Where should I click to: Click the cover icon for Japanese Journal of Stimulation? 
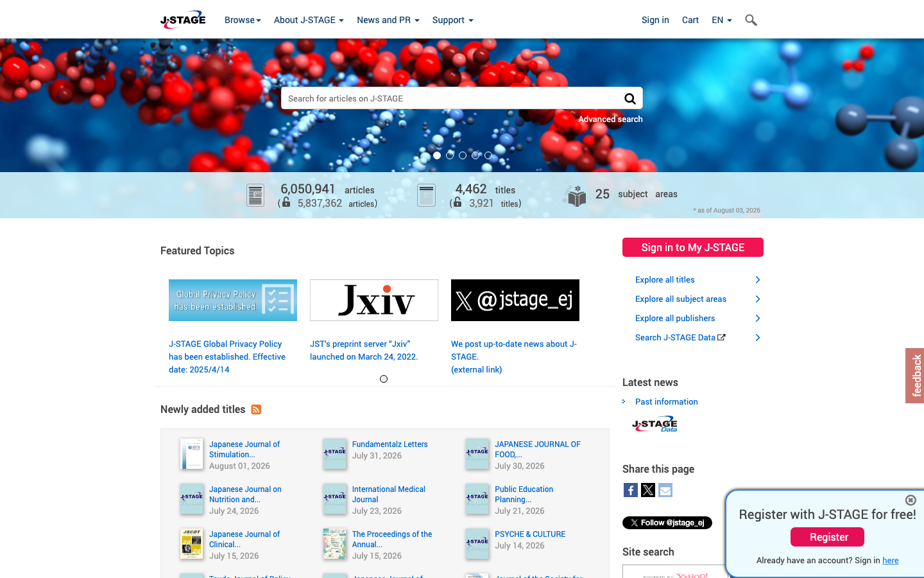[x=192, y=454]
